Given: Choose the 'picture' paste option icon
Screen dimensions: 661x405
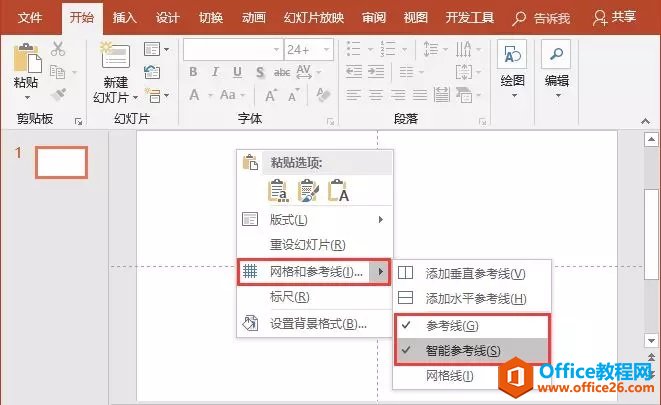Looking at the screenshot, I should click(308, 191).
